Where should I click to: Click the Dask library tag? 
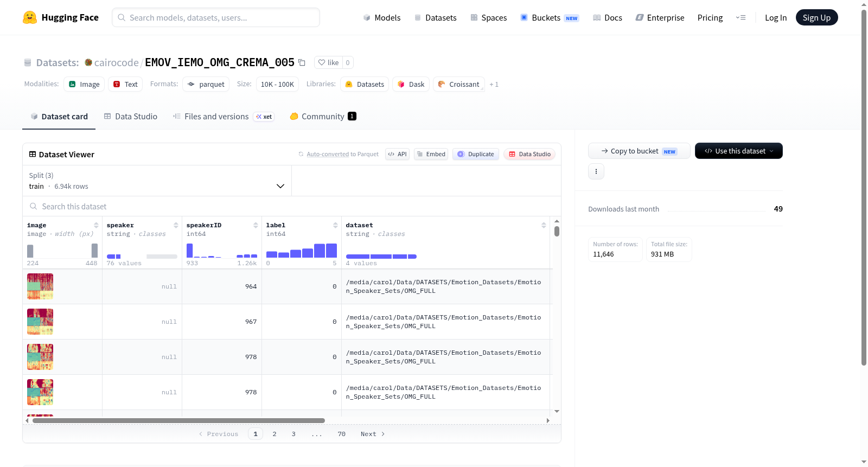click(411, 84)
